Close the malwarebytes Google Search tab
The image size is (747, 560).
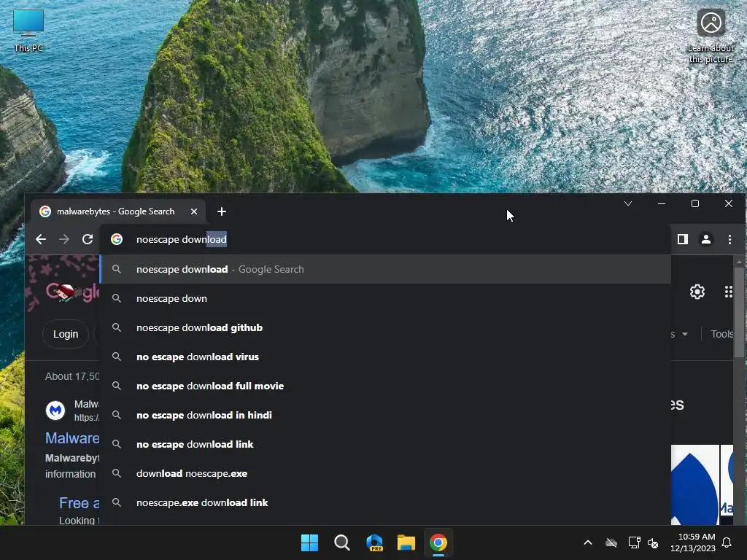tap(194, 211)
